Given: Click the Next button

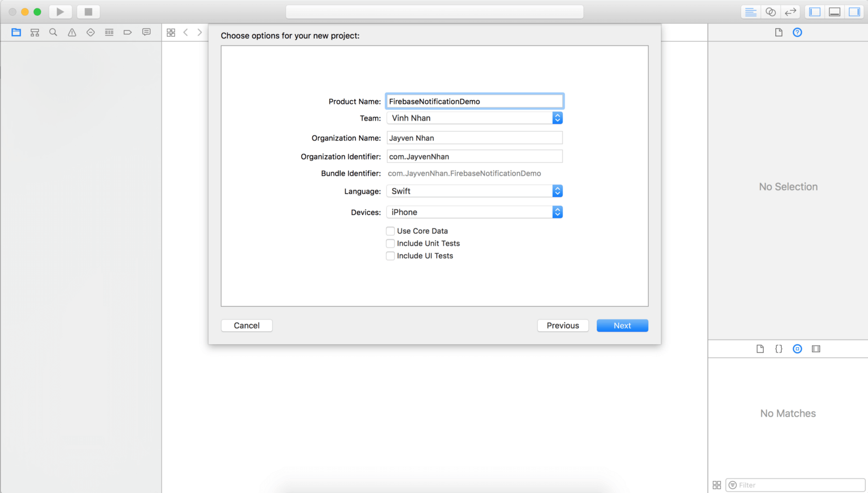Looking at the screenshot, I should click(622, 325).
